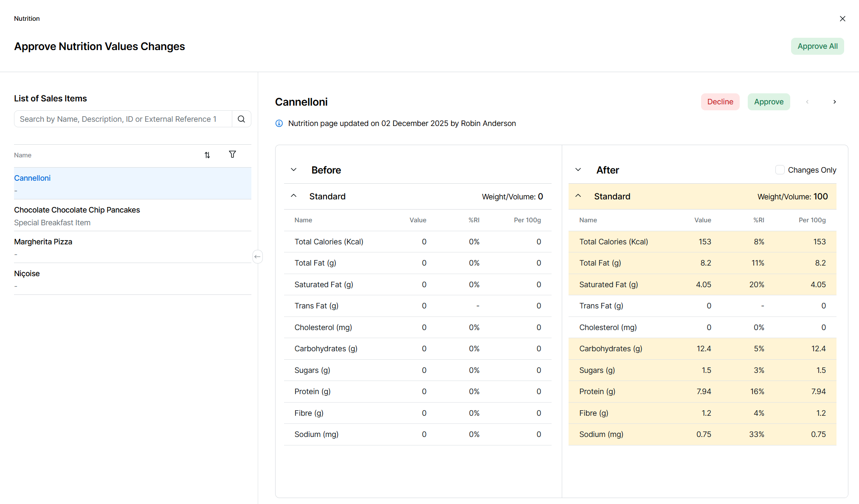Screen dimensions: 859x504
Task: Collapse the Before Standard section
Action: click(x=293, y=196)
